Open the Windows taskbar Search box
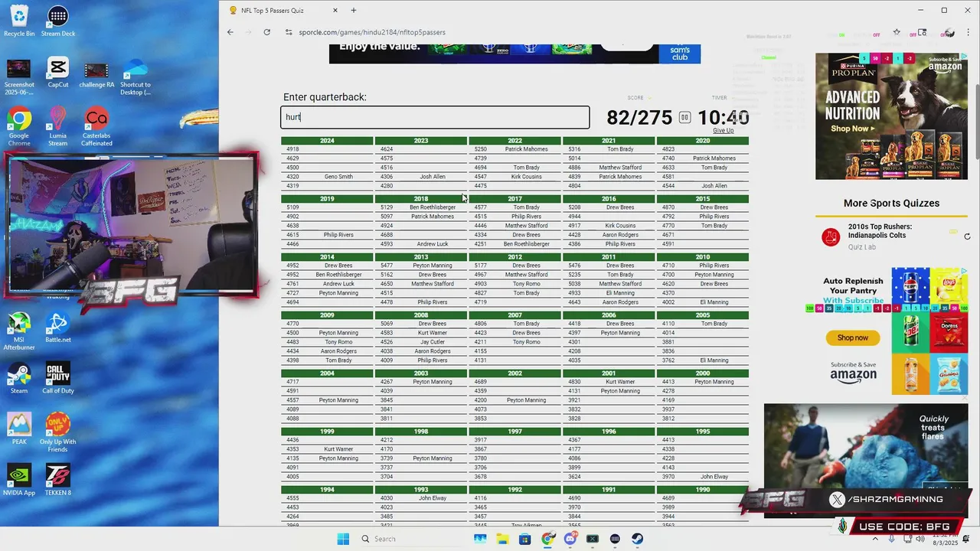Image resolution: width=980 pixels, height=551 pixels. 412,539
